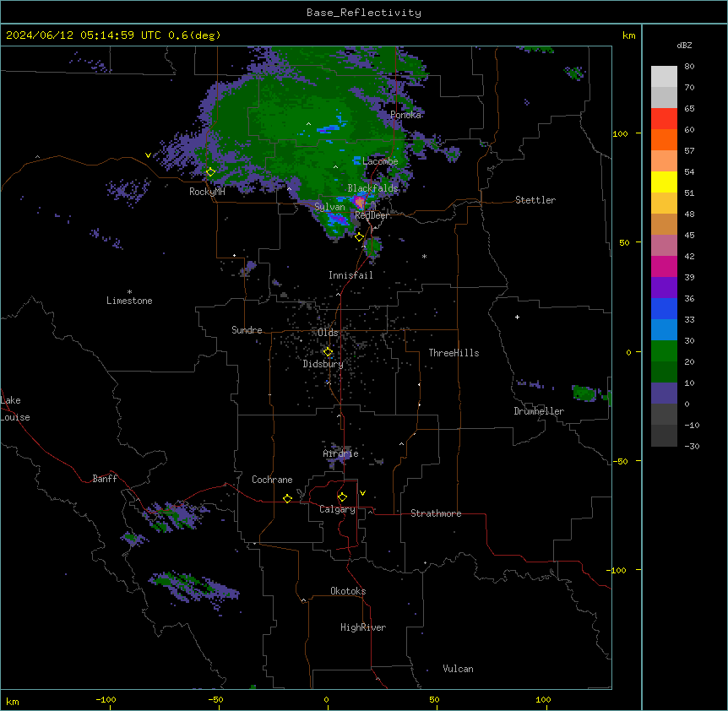Click the yellow diamond marker south of RedDeer
728x711 pixels.
(x=359, y=237)
